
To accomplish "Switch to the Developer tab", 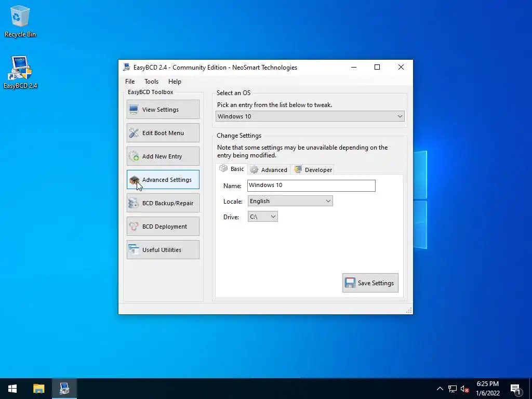I will 312,170.
